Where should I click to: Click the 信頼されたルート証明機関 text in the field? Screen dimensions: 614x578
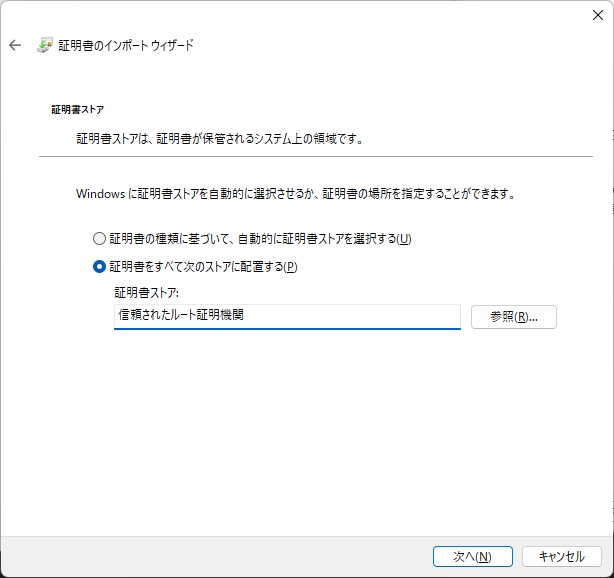tap(181, 315)
